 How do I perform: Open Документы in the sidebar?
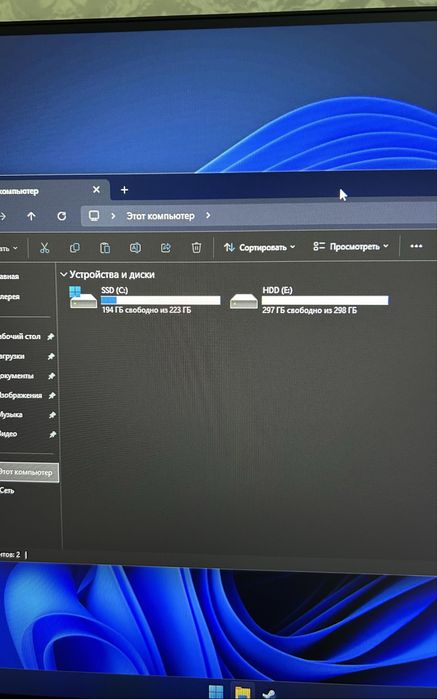(x=17, y=376)
